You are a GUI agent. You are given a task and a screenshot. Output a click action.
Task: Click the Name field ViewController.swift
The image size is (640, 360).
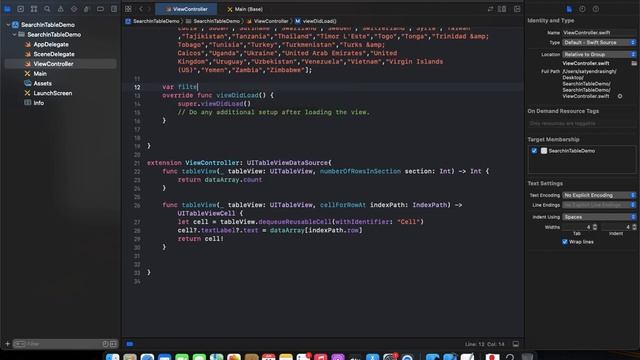(599, 33)
